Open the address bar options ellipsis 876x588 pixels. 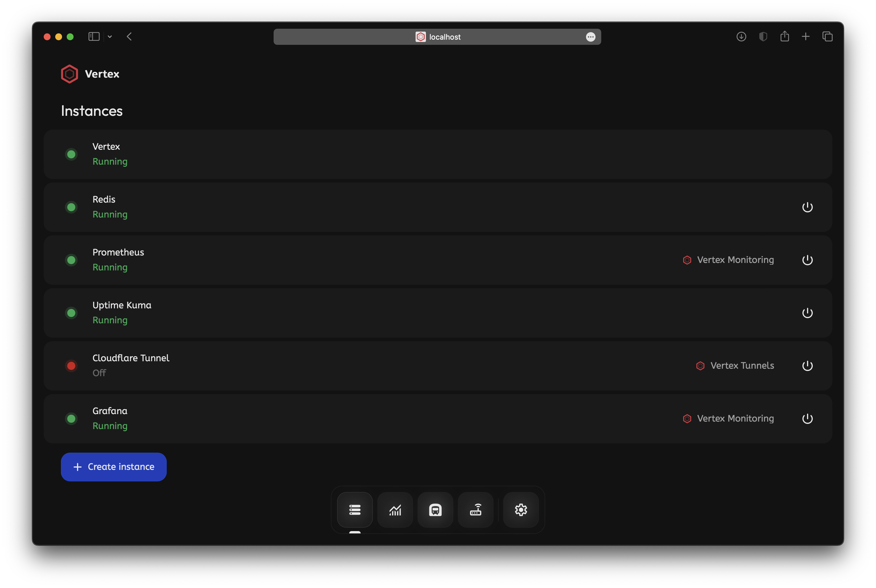(591, 37)
